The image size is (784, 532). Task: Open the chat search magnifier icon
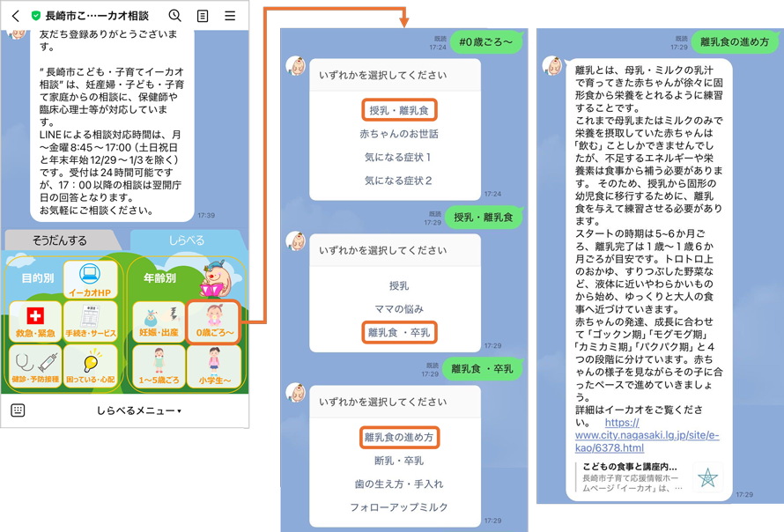pos(174,16)
